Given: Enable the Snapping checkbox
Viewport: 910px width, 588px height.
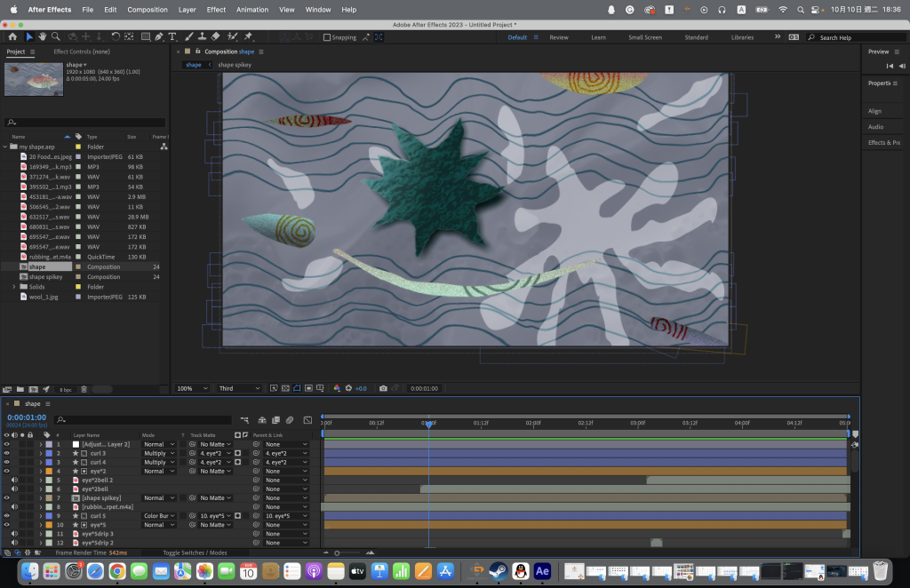Looking at the screenshot, I should (327, 37).
